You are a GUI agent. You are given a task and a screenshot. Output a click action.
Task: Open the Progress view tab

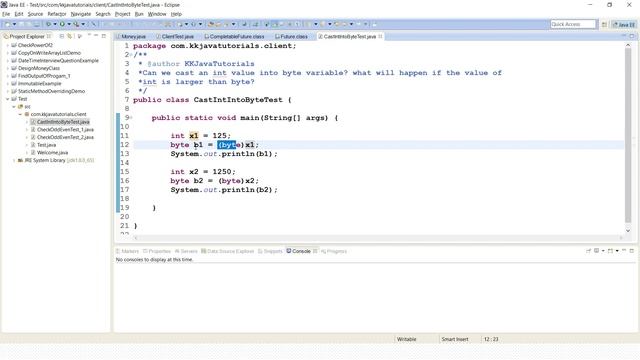[334, 251]
